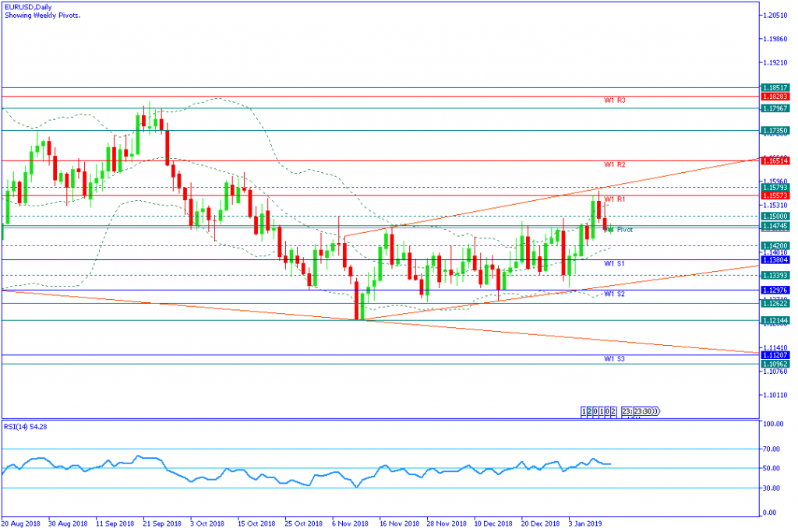Click the blue 1.13804 price tag
The width and height of the screenshot is (798, 532).
point(776,260)
